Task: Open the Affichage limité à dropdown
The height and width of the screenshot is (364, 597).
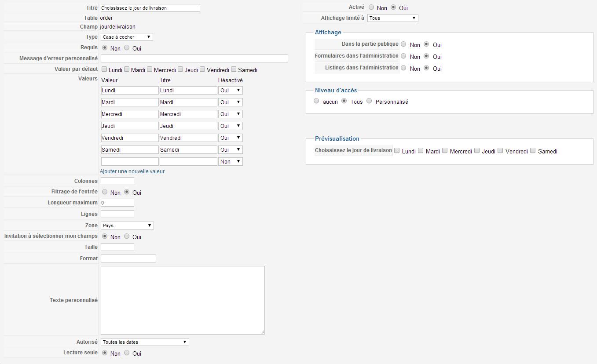Action: (x=392, y=18)
